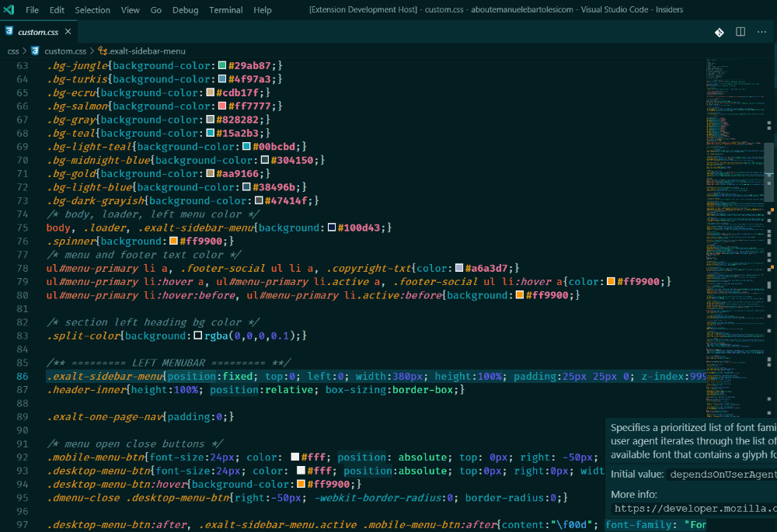Open the Terminal menu
This screenshot has width=777, height=532.
point(225,10)
